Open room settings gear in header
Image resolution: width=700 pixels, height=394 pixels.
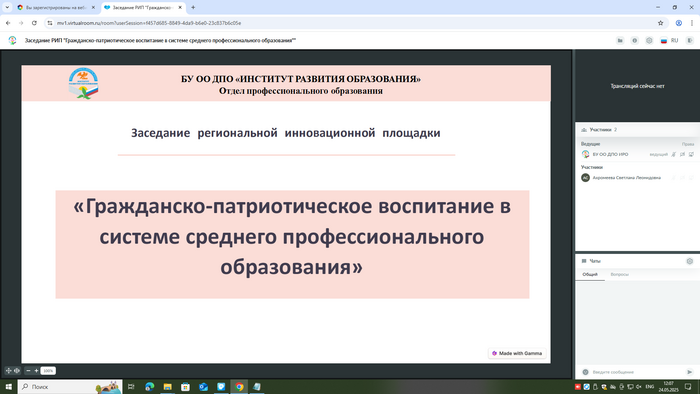(649, 41)
